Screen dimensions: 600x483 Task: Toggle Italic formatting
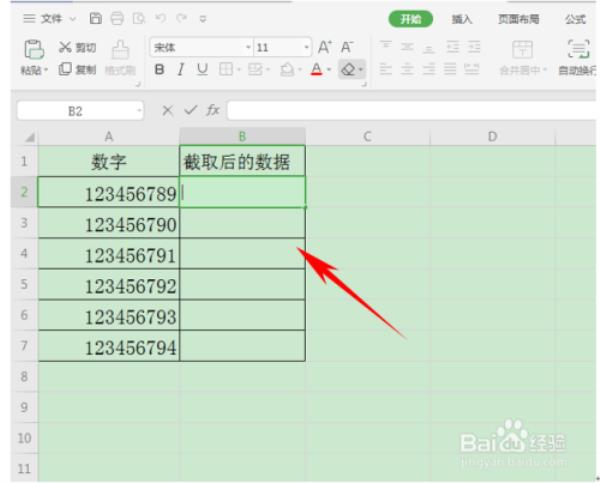click(x=181, y=69)
